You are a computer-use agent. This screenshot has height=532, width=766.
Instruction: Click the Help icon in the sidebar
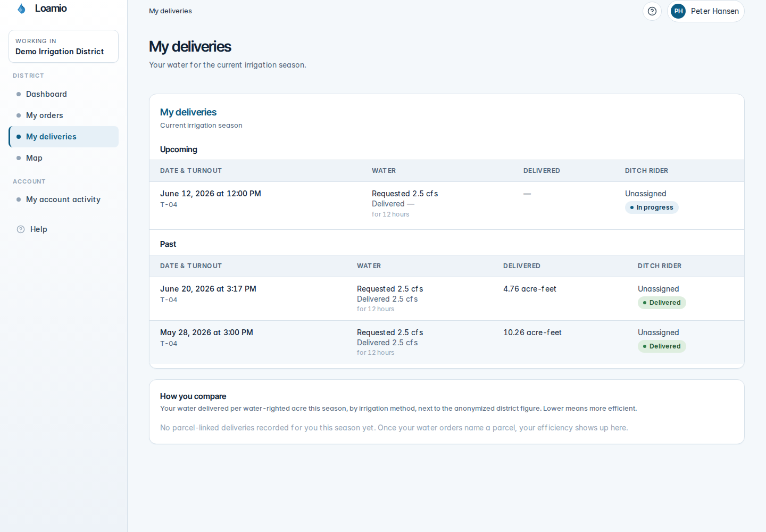(21, 229)
